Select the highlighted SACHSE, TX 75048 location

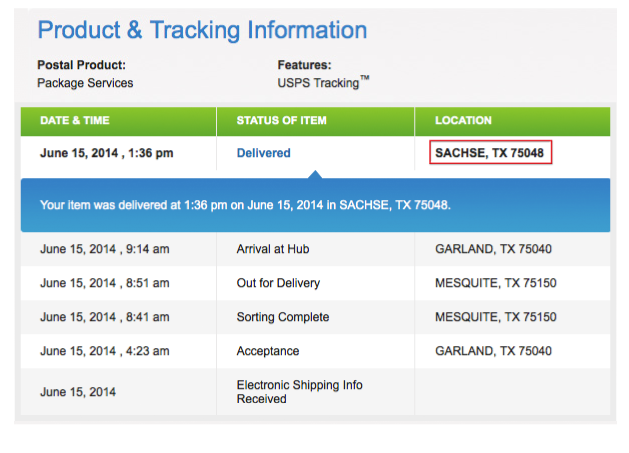click(x=490, y=152)
